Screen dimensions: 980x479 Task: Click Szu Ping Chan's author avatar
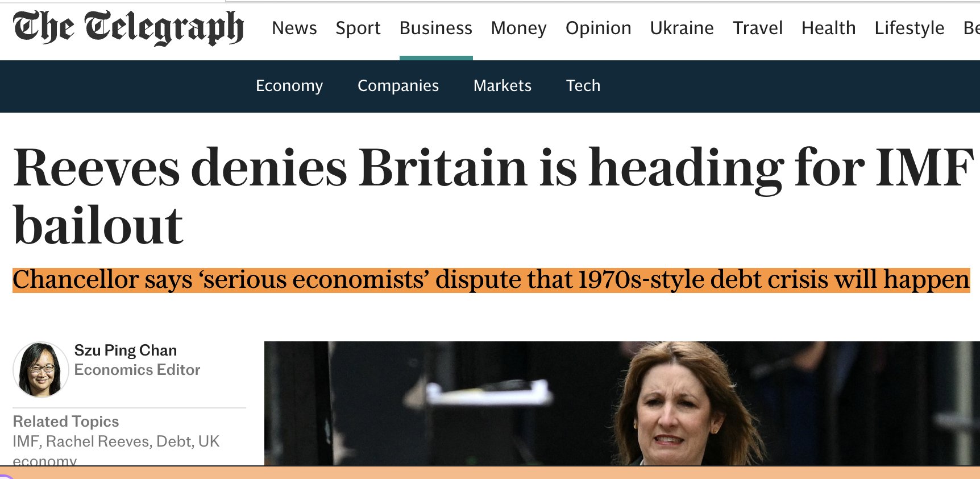pos(40,369)
